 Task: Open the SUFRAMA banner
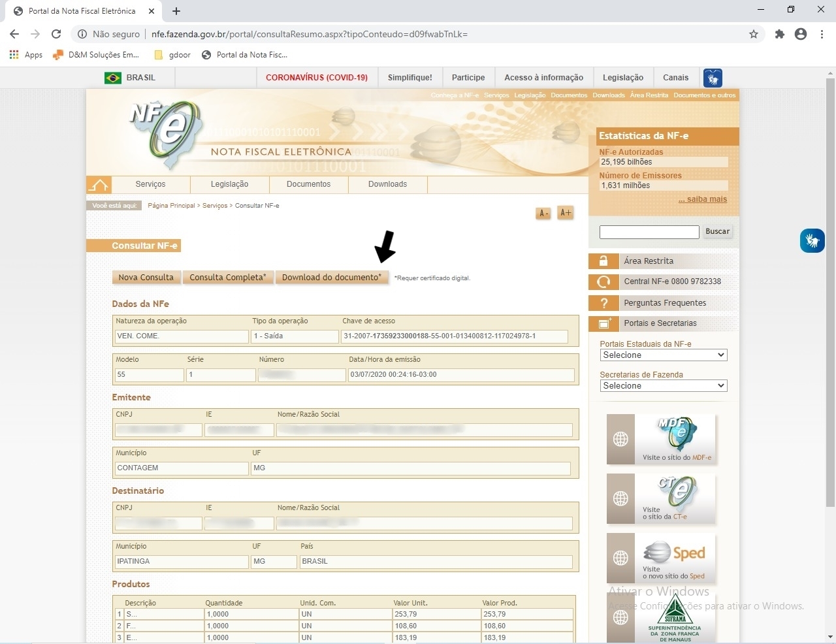tap(661, 618)
